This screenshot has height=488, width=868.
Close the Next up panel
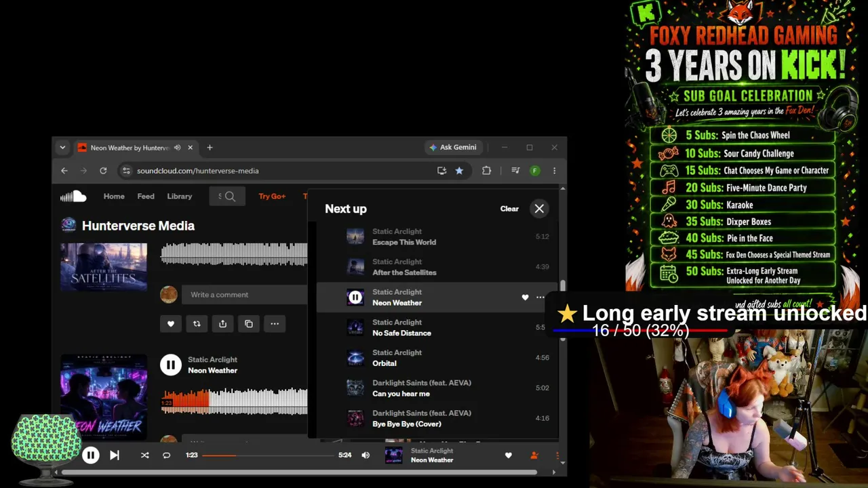(x=539, y=209)
